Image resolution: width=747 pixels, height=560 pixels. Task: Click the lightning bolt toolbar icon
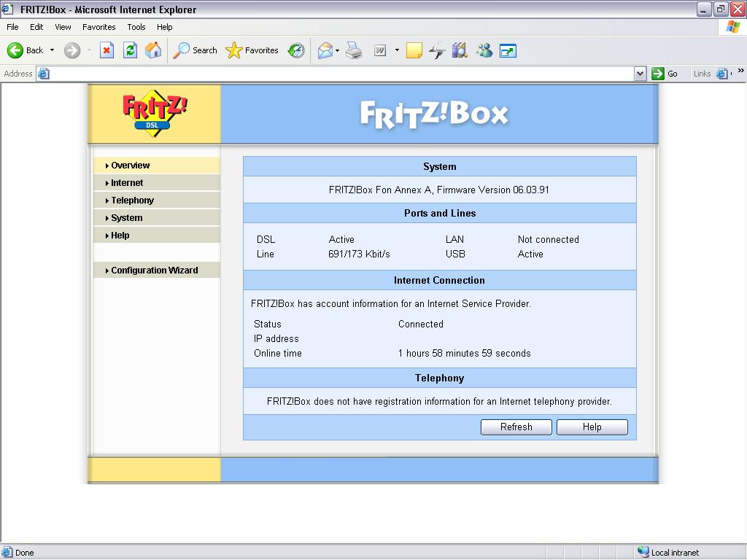[x=437, y=50]
